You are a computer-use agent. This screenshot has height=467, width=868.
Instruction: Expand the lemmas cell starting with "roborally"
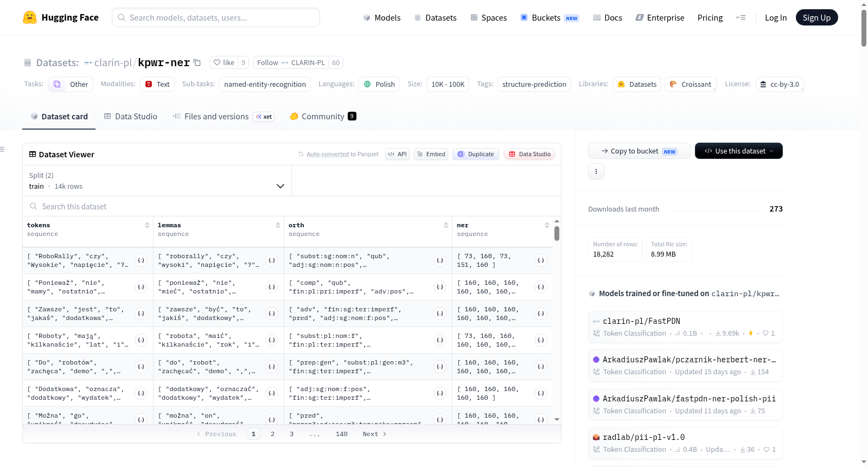point(272,260)
